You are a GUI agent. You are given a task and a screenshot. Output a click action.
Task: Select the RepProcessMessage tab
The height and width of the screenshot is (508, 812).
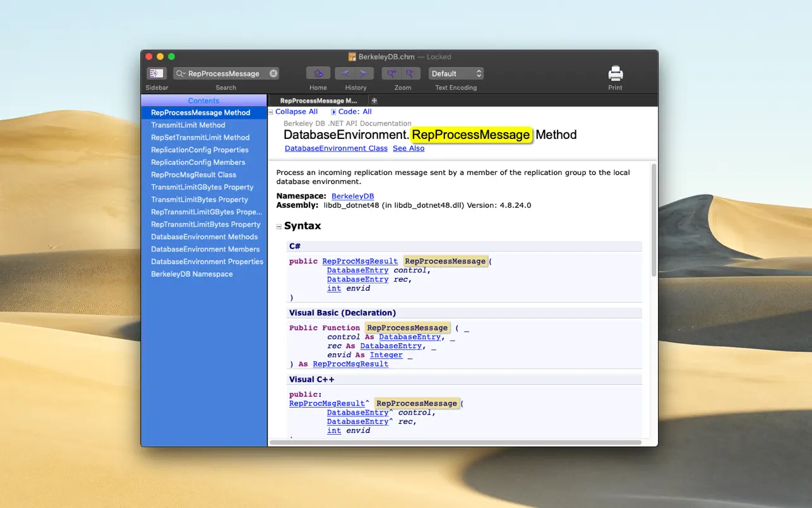[318, 100]
